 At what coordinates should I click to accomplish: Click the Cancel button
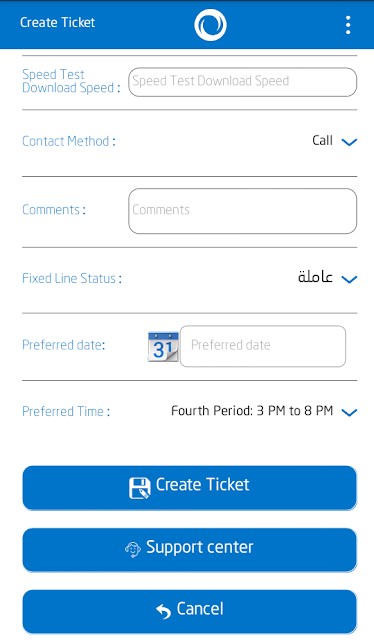pyautogui.click(x=189, y=611)
